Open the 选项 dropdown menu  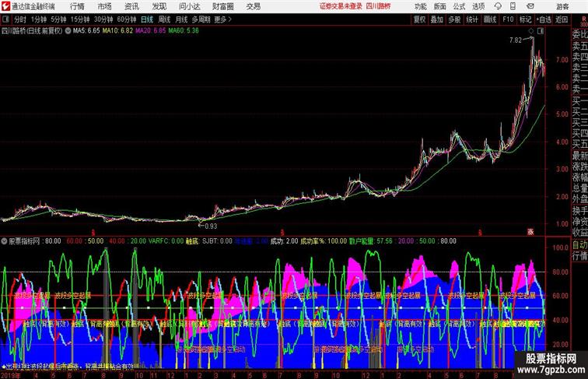478,6
